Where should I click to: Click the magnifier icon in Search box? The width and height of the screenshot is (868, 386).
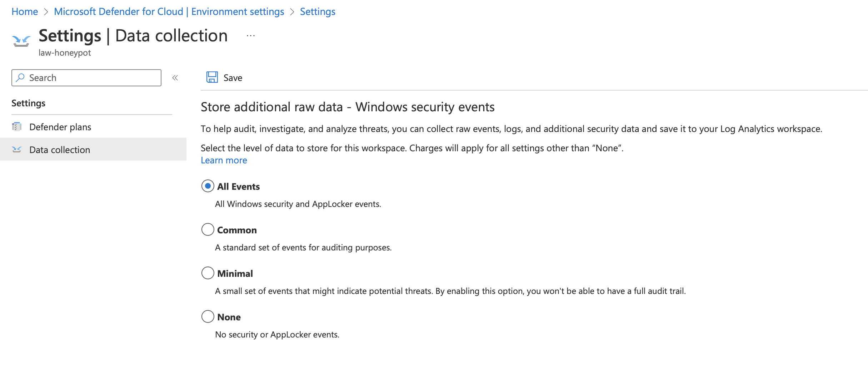(20, 77)
